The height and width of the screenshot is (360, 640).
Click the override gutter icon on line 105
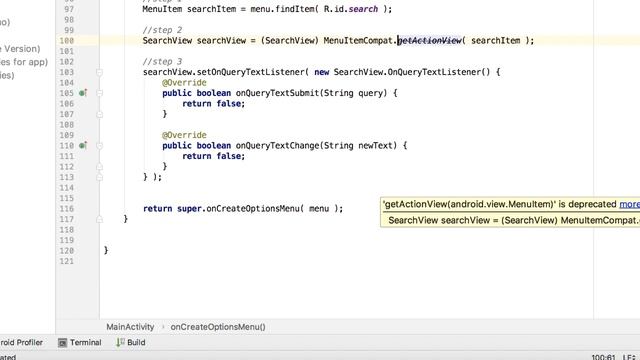coord(83,93)
